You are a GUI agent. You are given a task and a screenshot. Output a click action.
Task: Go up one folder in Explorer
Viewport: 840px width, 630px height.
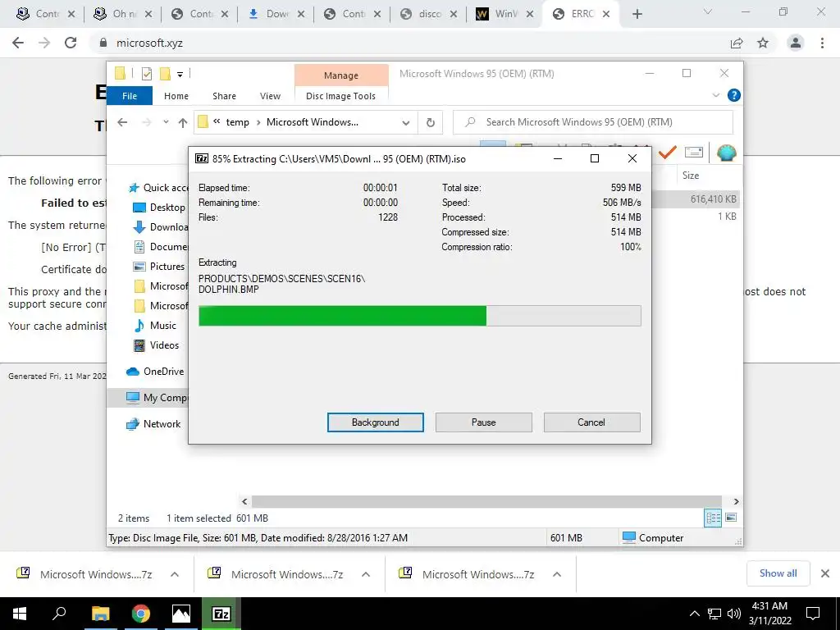(x=183, y=123)
